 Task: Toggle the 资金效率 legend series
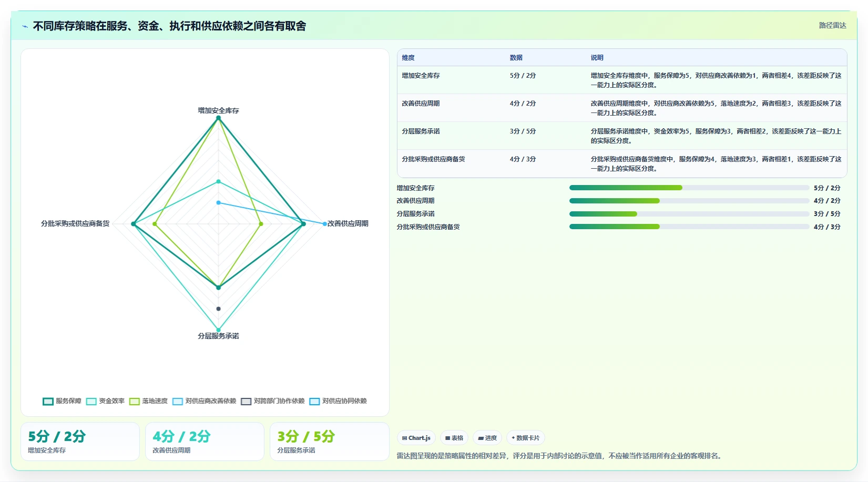pyautogui.click(x=105, y=401)
